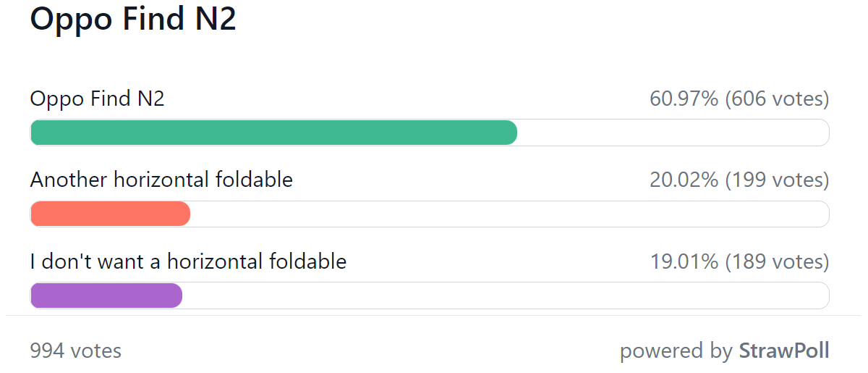Click empty track of the red result bar

(x=509, y=214)
